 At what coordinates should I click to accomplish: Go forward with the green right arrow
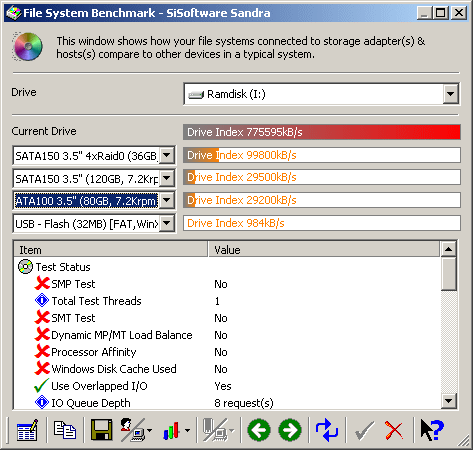[290, 430]
